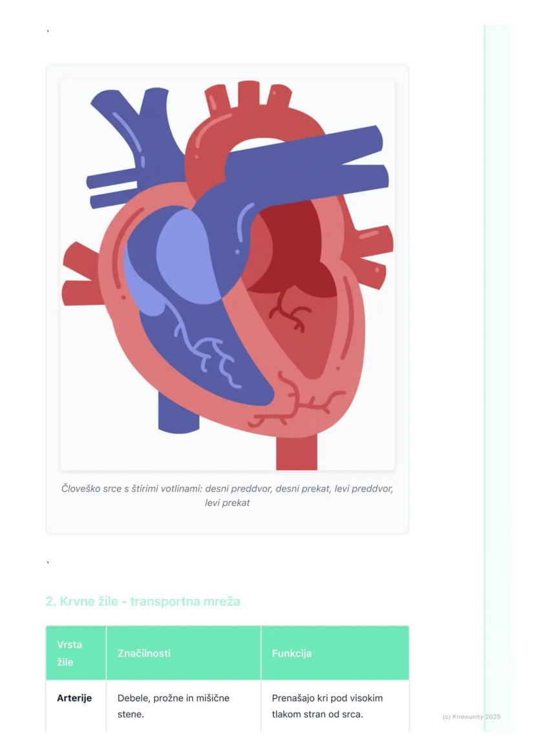
Task: Select the 'Arterije' row label
Action: click(74, 698)
